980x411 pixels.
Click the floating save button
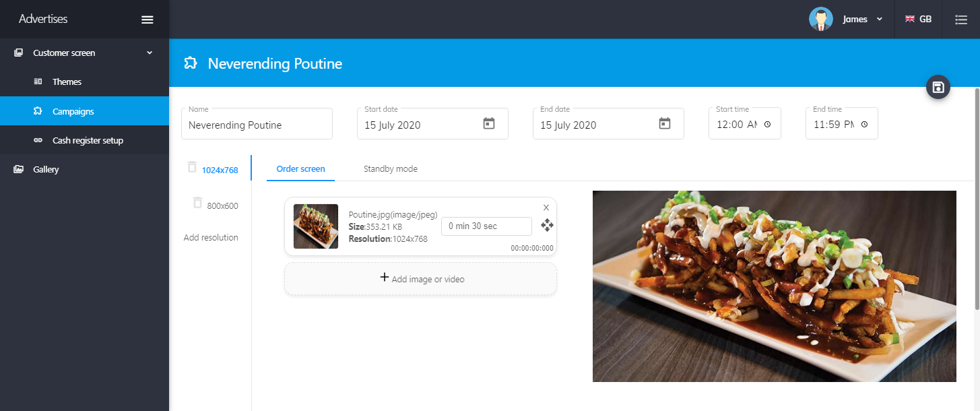pyautogui.click(x=938, y=87)
